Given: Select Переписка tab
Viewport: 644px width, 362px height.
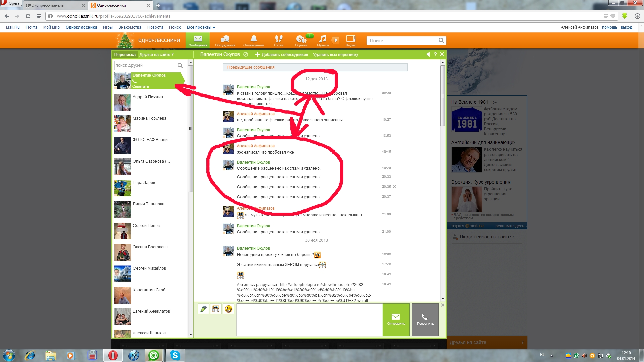Looking at the screenshot, I should tap(125, 54).
